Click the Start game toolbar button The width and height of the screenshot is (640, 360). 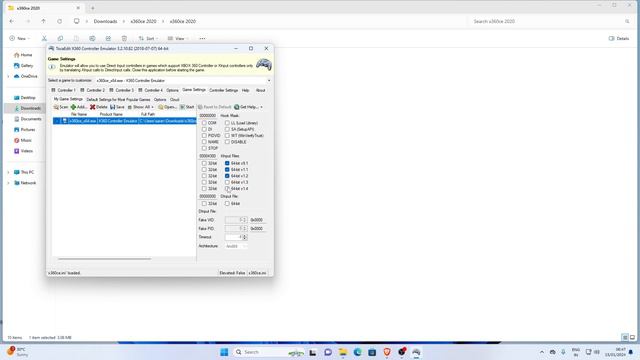[187, 107]
